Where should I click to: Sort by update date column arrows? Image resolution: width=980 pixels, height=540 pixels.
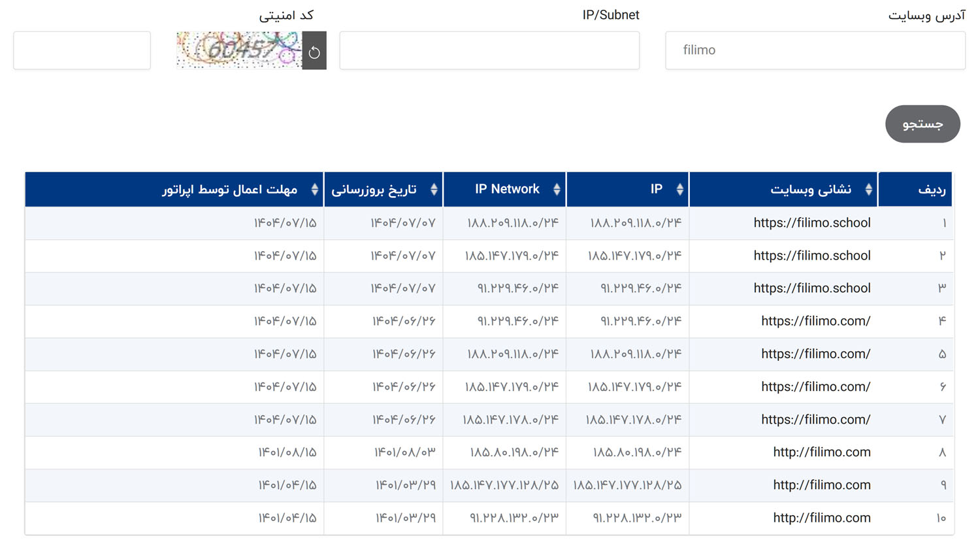tap(434, 190)
